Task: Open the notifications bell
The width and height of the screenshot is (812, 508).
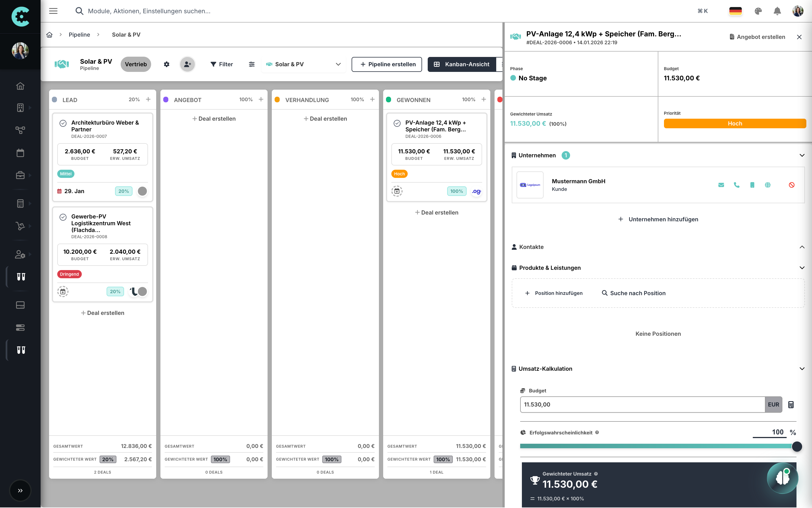Action: 777,11
